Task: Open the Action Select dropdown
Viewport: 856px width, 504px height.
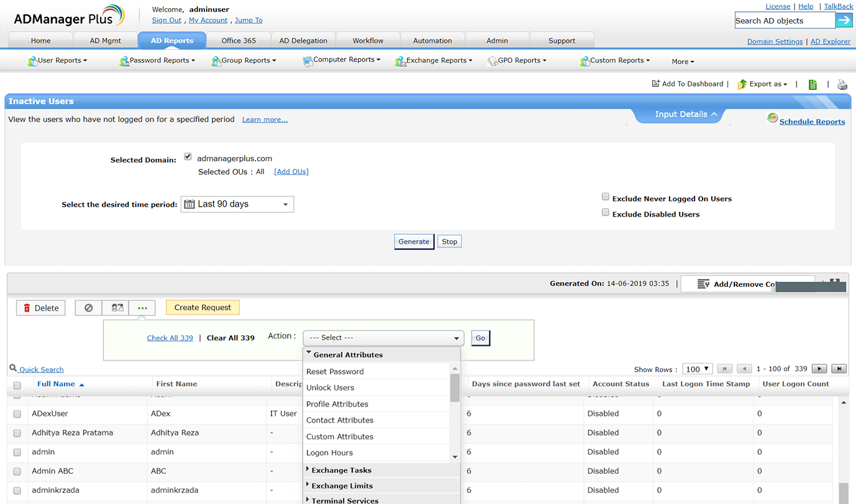Action: click(383, 338)
